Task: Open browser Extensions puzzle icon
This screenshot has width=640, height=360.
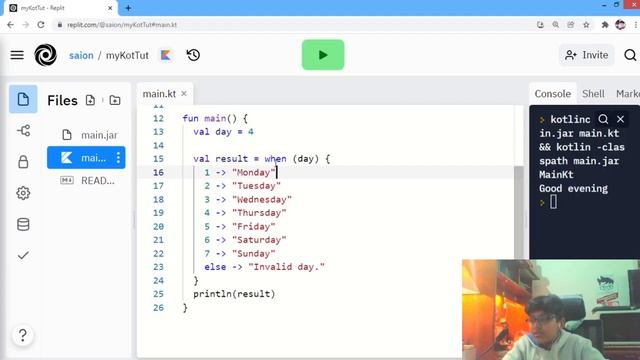Action: coord(605,25)
